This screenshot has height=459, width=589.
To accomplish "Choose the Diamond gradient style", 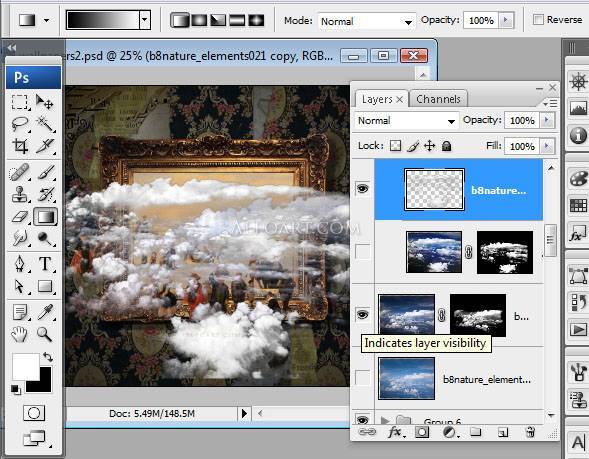I will pyautogui.click(x=256, y=20).
